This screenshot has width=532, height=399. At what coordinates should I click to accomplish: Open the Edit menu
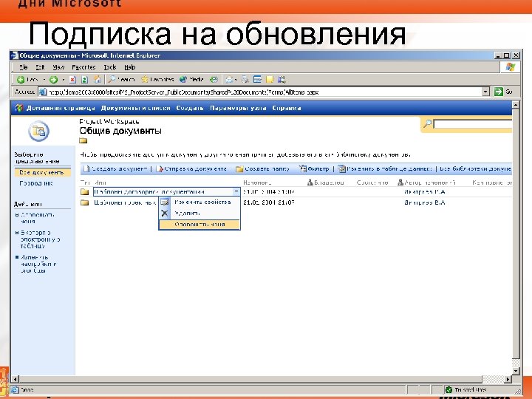tap(40, 67)
